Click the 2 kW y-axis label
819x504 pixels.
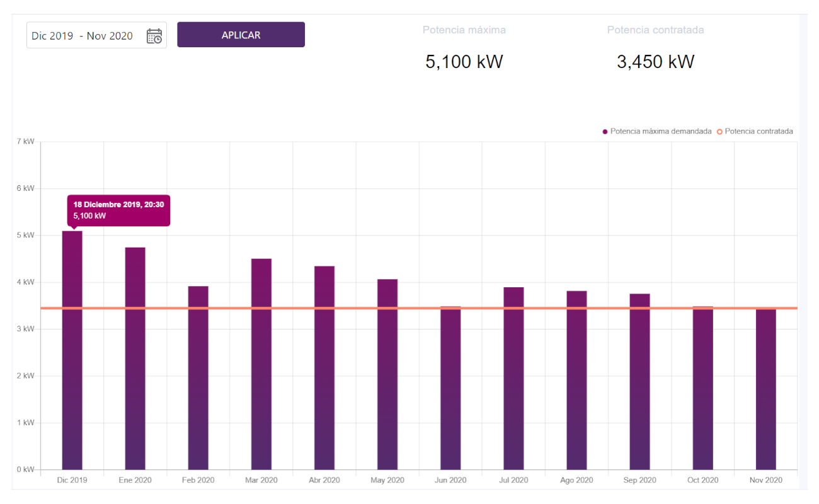[26, 376]
